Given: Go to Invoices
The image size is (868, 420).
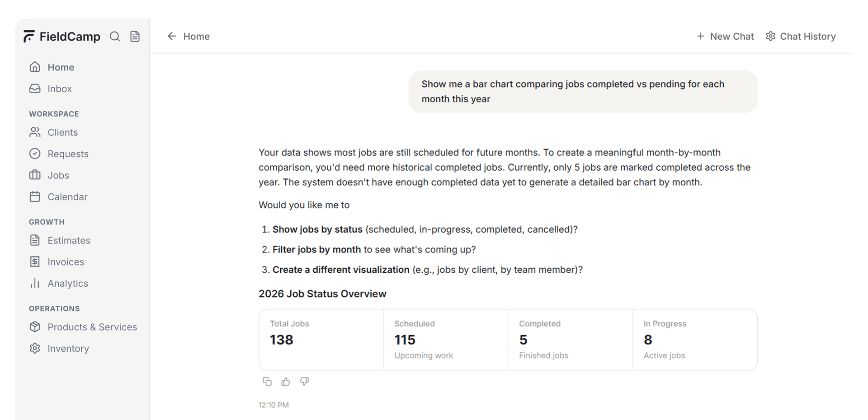Looking at the screenshot, I should tap(66, 262).
